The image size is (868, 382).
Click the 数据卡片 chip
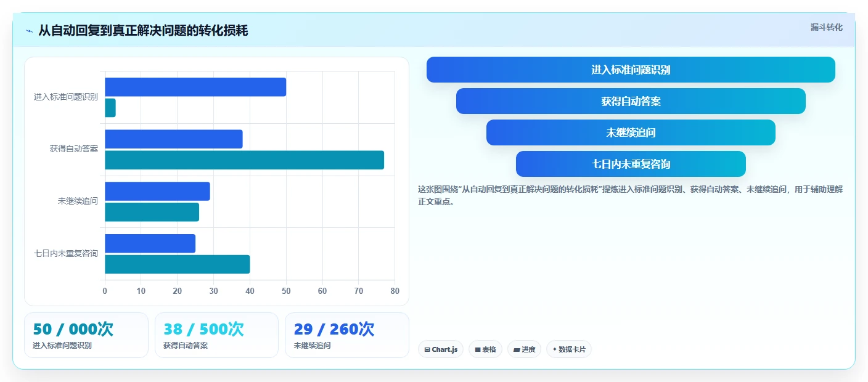click(569, 349)
